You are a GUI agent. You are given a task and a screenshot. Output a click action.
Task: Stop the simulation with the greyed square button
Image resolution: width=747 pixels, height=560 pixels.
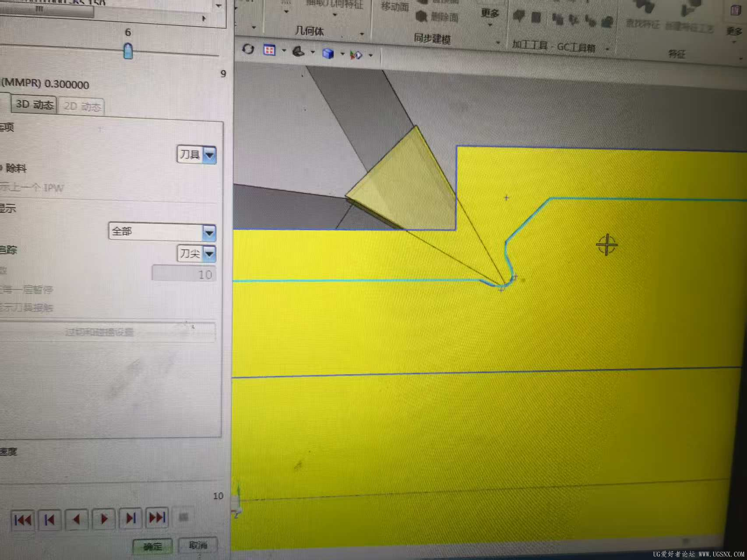point(183,517)
